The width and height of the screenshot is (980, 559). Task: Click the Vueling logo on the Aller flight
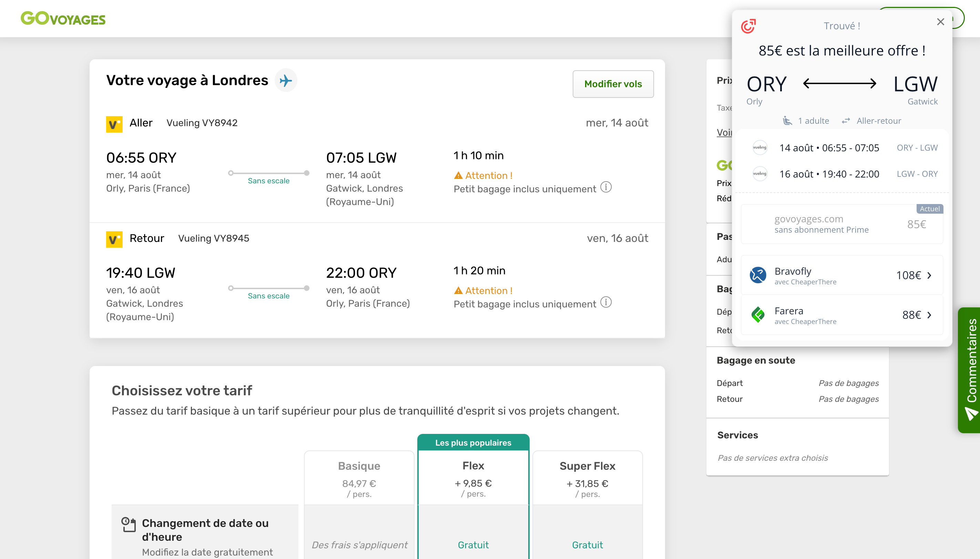(114, 124)
